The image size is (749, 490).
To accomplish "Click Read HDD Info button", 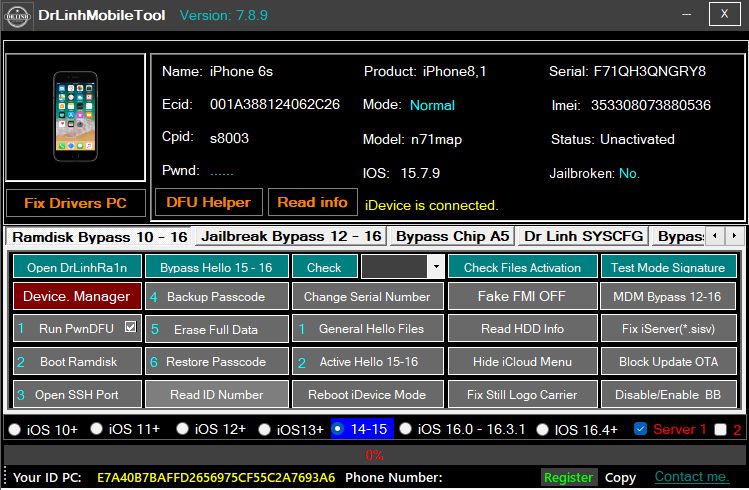I will tap(523, 329).
